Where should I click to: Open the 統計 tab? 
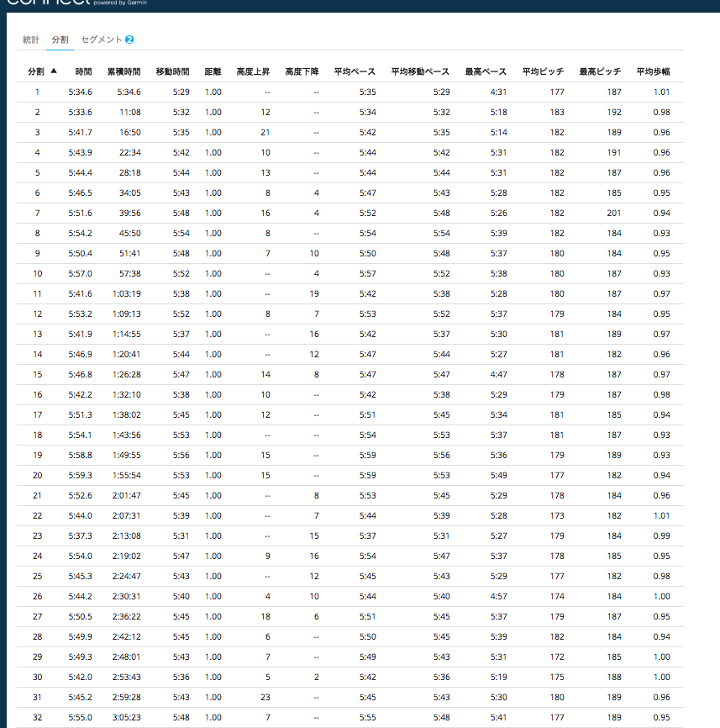[x=31, y=40]
